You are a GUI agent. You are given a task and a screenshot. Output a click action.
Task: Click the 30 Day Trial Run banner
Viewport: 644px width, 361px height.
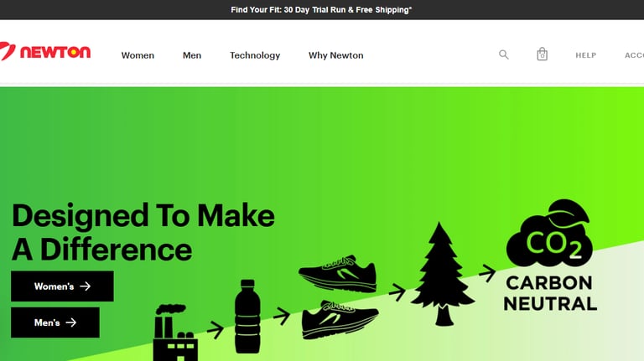coord(322,10)
